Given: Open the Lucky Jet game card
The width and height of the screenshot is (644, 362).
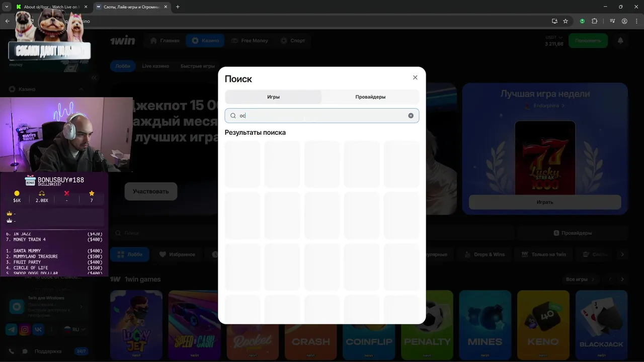Looking at the screenshot, I should click(136, 324).
